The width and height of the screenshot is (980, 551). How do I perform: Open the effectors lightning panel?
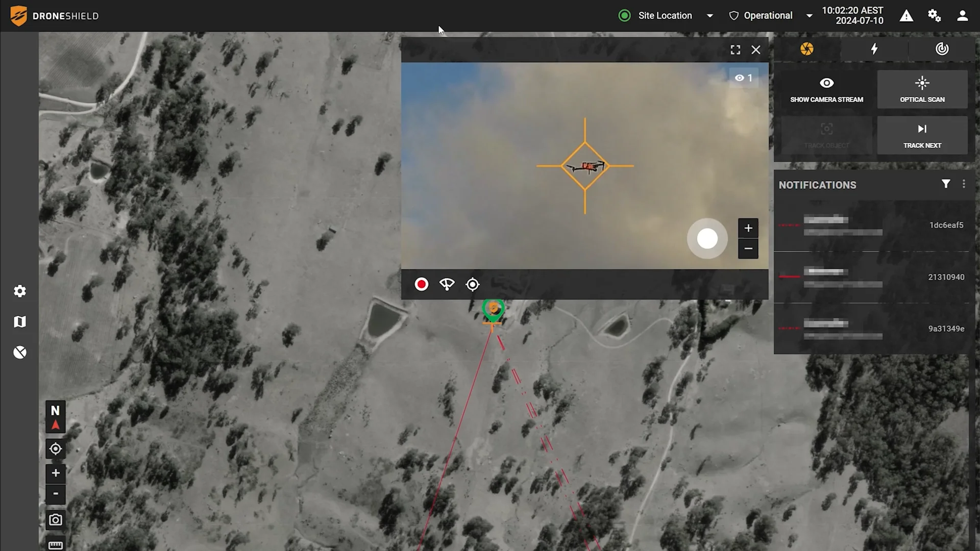874,49
